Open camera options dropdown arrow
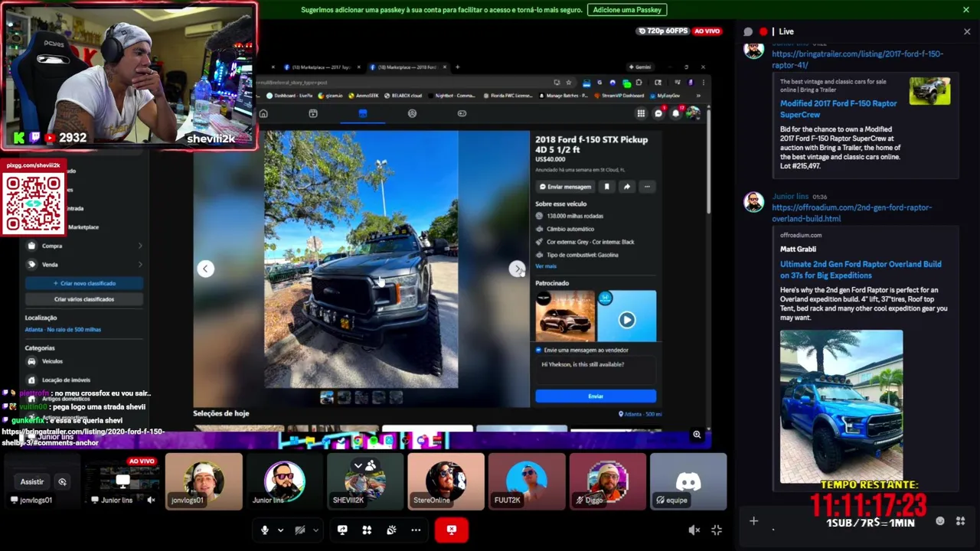The height and width of the screenshot is (551, 980). (x=315, y=530)
